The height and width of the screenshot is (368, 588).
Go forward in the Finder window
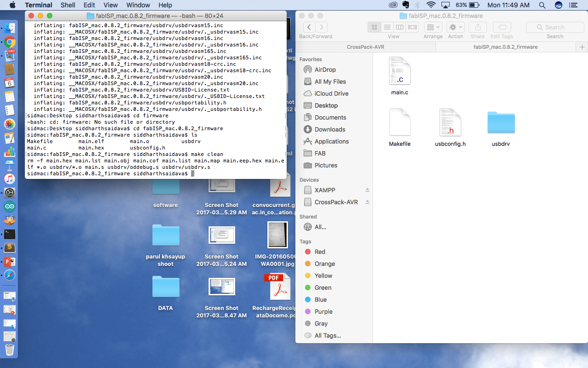(322, 27)
